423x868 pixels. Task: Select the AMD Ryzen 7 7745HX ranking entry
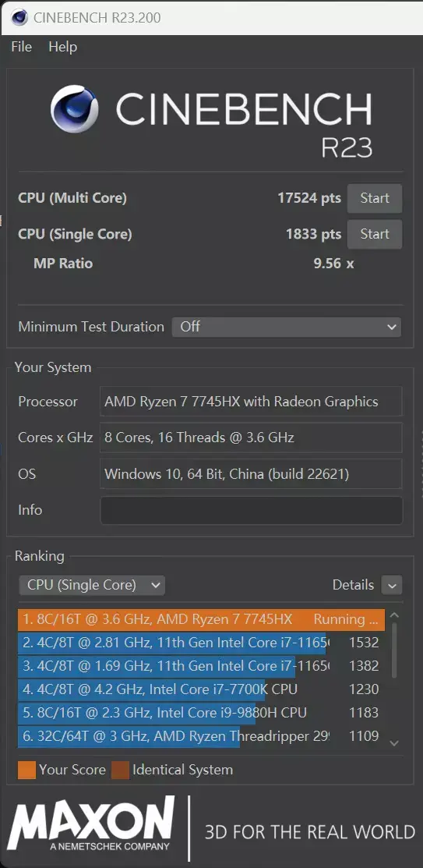[201, 619]
